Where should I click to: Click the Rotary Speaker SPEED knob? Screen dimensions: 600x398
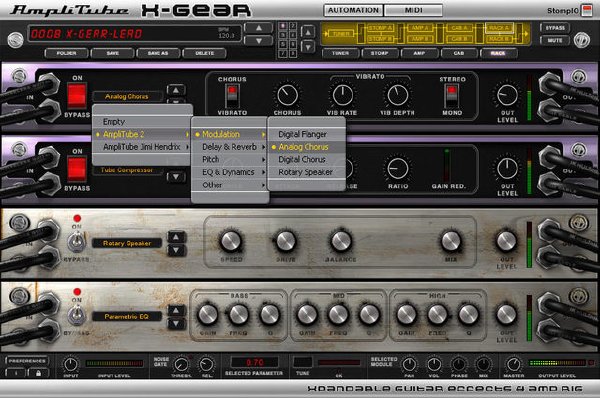pyautogui.click(x=231, y=241)
